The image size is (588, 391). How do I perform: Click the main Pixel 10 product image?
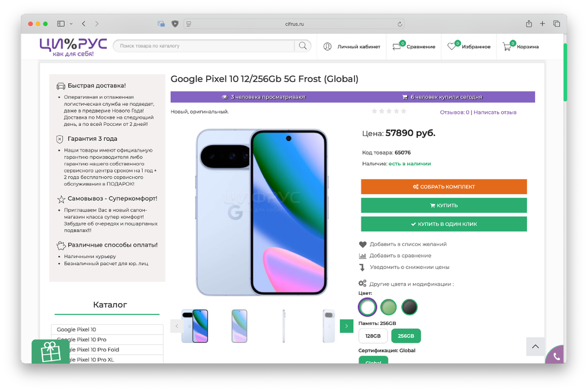262,212
